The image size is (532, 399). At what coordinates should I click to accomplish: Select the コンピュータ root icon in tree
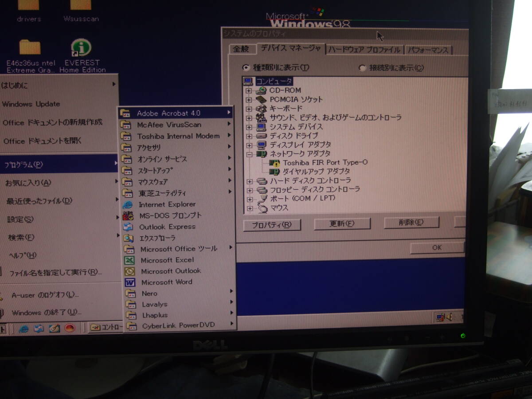(248, 81)
